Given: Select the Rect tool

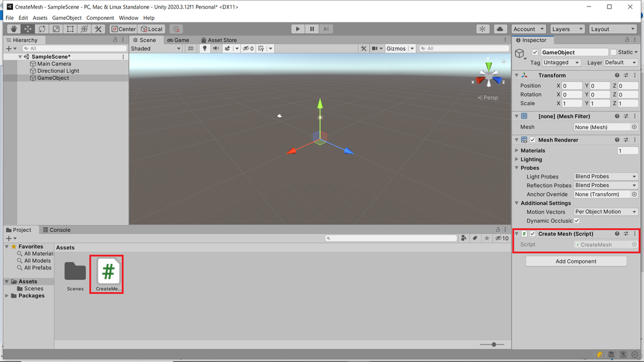Looking at the screenshot, I should [70, 29].
